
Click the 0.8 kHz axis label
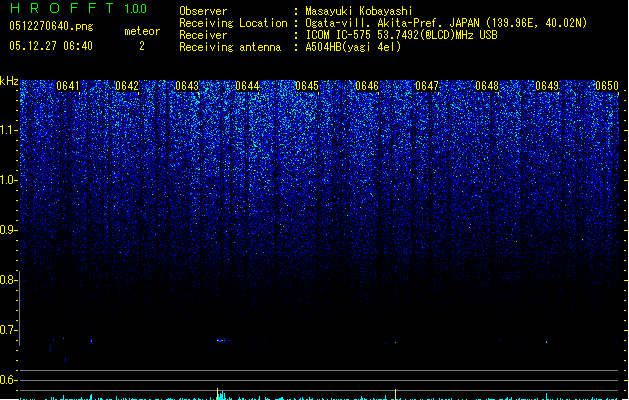pos(8,280)
